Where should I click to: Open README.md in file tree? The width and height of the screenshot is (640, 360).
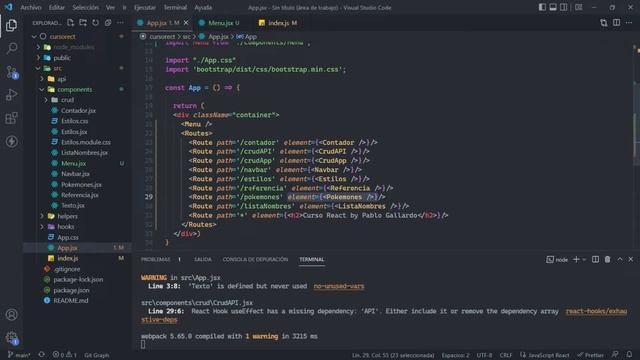click(71, 301)
